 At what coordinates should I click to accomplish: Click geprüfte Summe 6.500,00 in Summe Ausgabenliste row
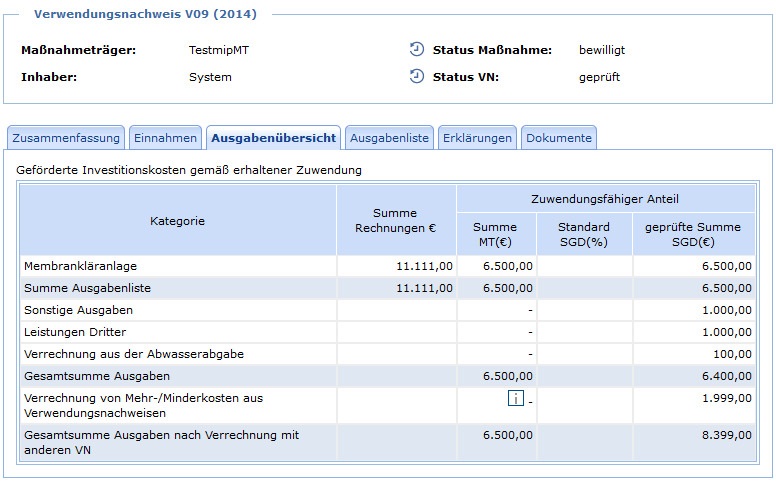tap(727, 288)
